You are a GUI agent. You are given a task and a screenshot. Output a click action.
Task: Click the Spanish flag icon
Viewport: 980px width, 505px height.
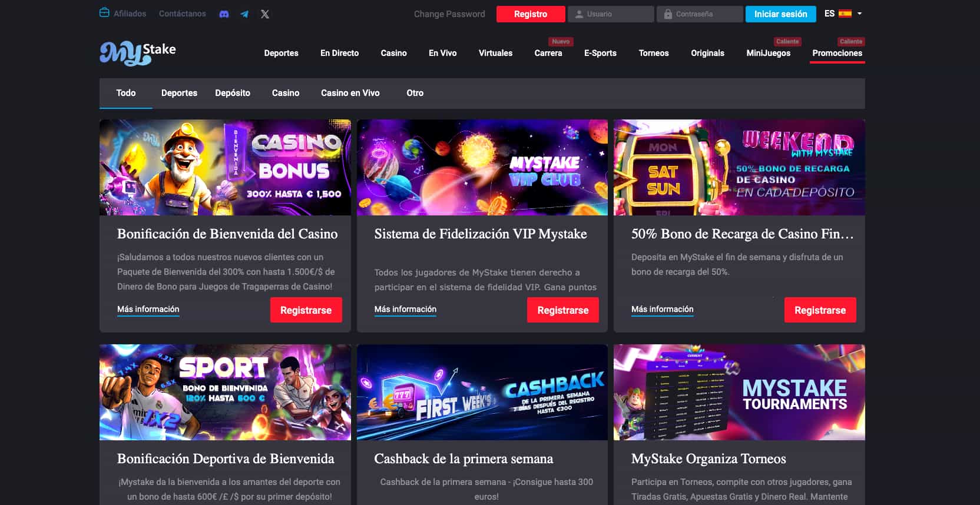click(845, 14)
